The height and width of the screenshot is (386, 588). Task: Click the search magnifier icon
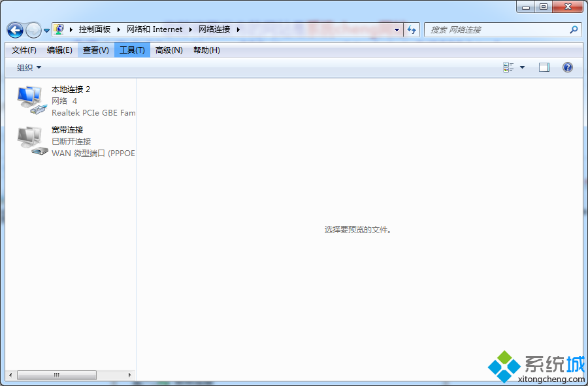click(574, 29)
